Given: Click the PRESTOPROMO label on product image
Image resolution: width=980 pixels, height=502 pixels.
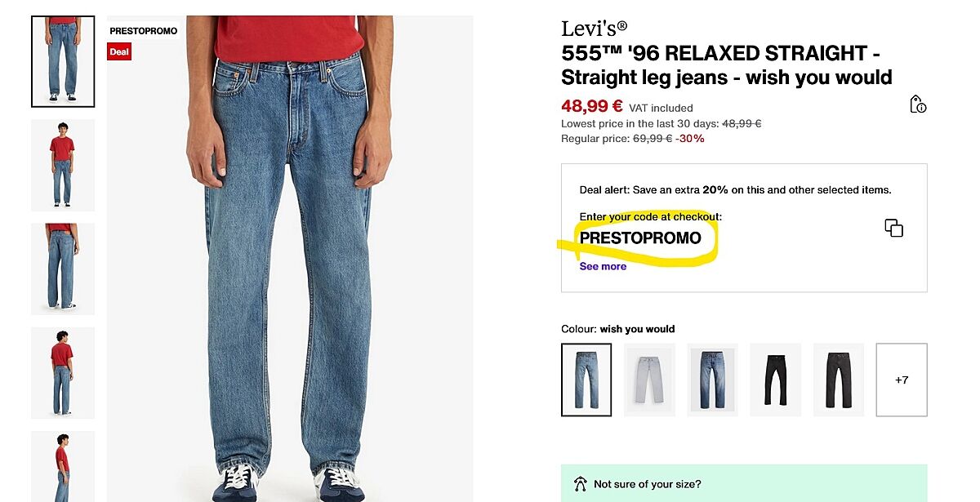Looking at the screenshot, I should tap(143, 31).
